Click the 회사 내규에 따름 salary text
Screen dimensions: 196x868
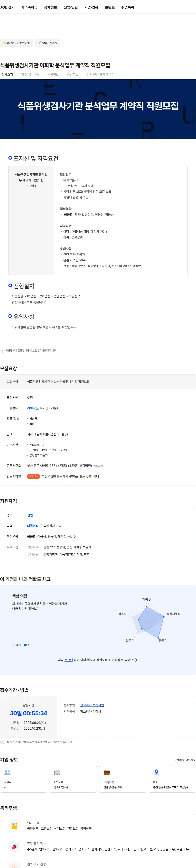[x=48, y=434]
